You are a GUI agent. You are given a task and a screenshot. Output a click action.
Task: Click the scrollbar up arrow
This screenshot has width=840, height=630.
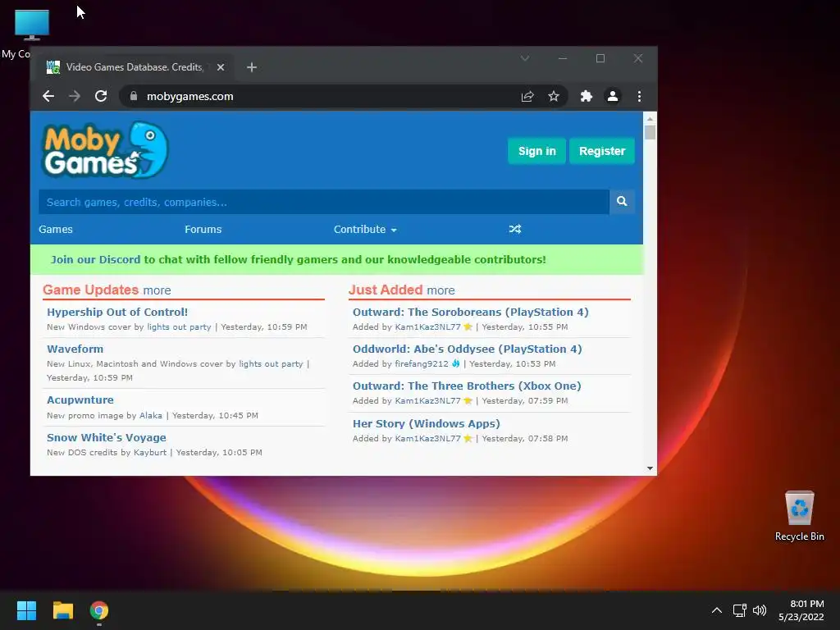[x=650, y=118]
